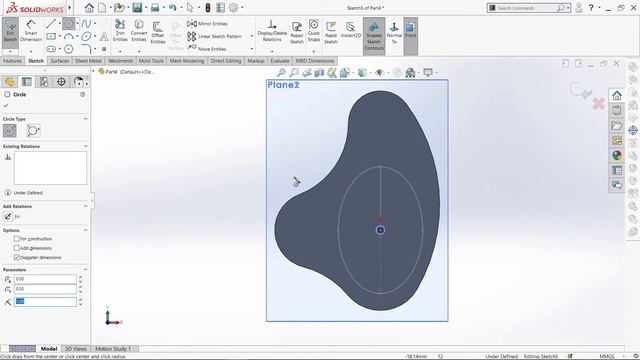Click Move Entities

[207, 49]
